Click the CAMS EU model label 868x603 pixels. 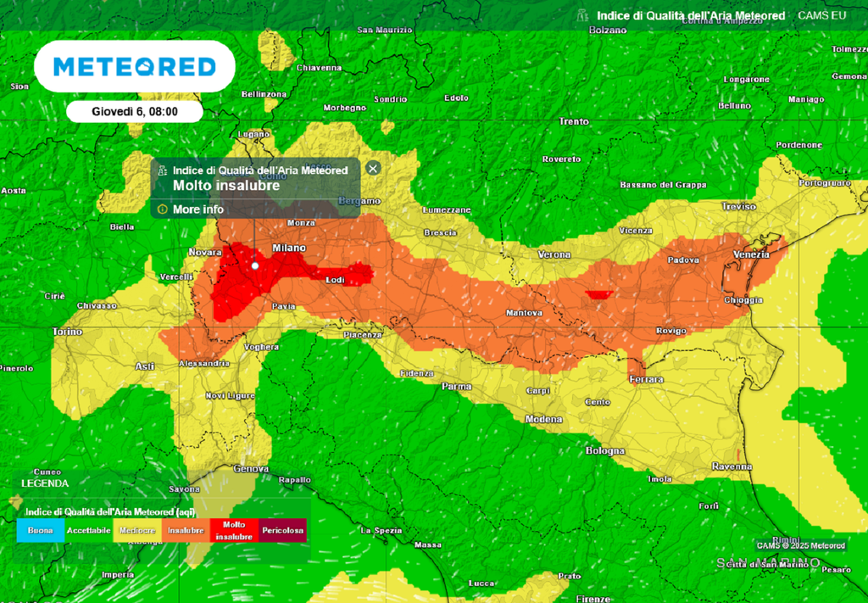(821, 15)
